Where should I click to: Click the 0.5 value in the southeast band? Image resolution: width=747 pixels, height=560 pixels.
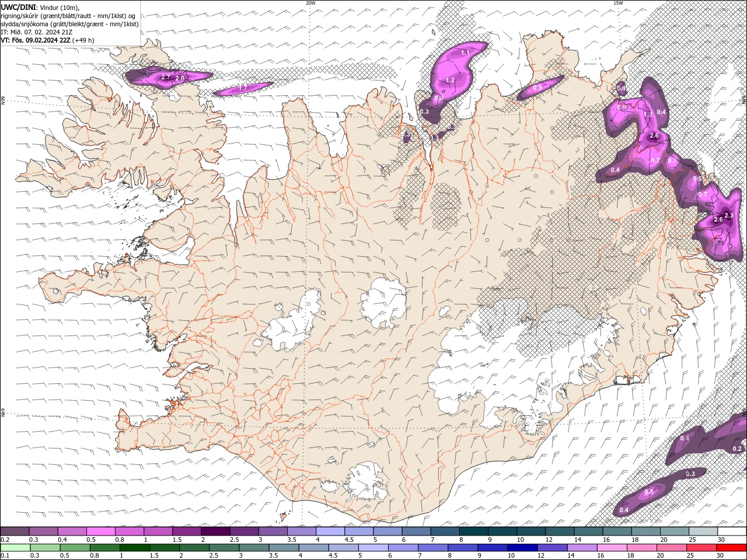tap(649, 492)
